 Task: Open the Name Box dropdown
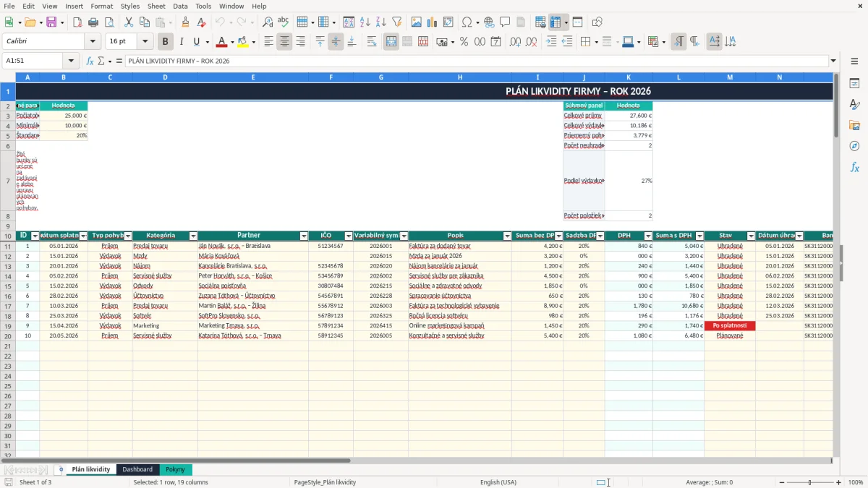click(x=71, y=61)
